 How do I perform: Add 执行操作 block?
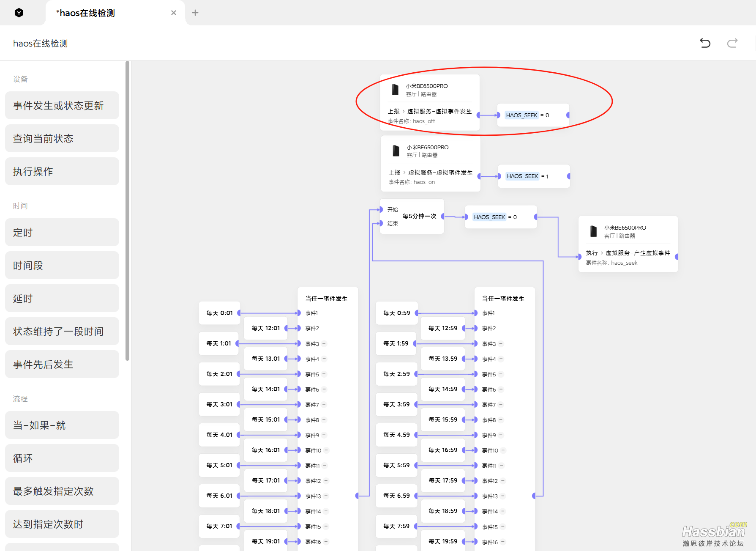(62, 171)
